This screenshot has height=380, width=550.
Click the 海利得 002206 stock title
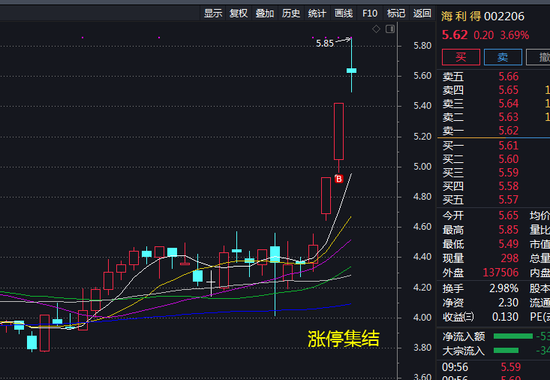point(483,16)
